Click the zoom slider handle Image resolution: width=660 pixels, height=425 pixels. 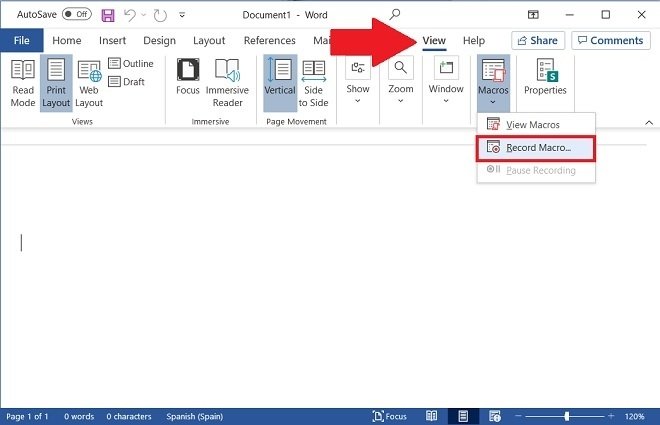[x=567, y=416]
